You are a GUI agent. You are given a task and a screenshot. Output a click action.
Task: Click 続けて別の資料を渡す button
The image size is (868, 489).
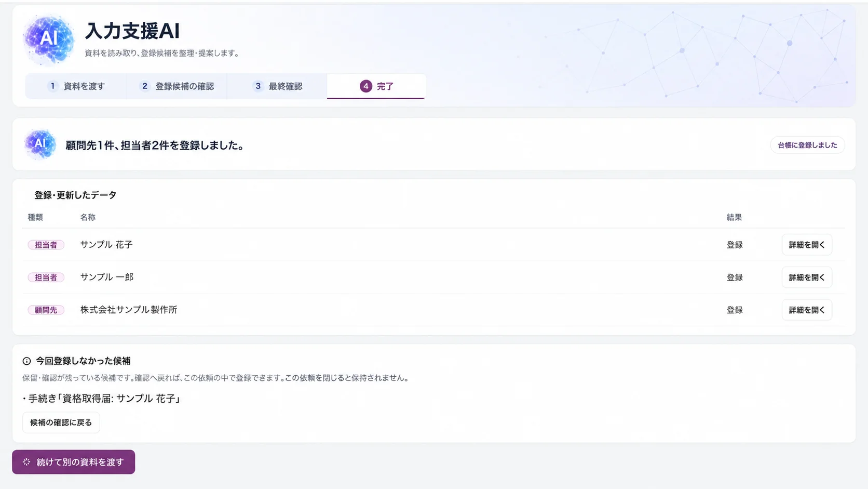(73, 462)
